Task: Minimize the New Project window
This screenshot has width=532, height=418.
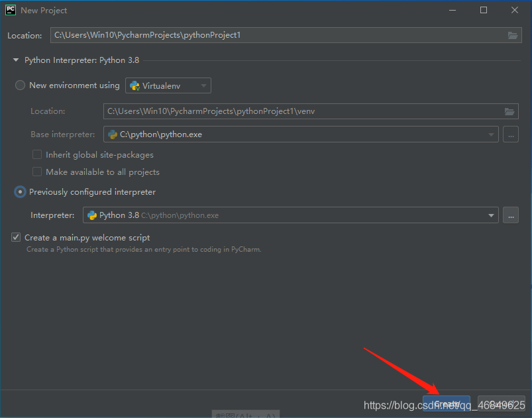Action: tap(452, 10)
